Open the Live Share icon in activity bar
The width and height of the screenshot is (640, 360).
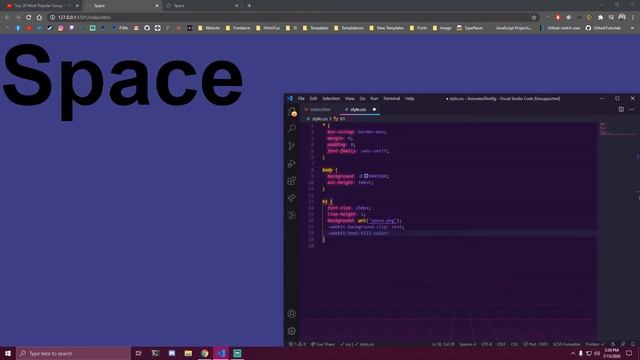click(x=292, y=198)
